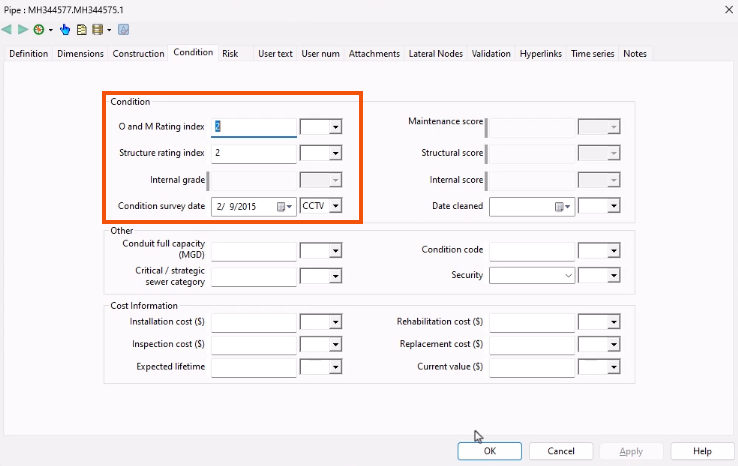
Task: Open the Date cleaned flag dropdown
Action: (x=613, y=206)
